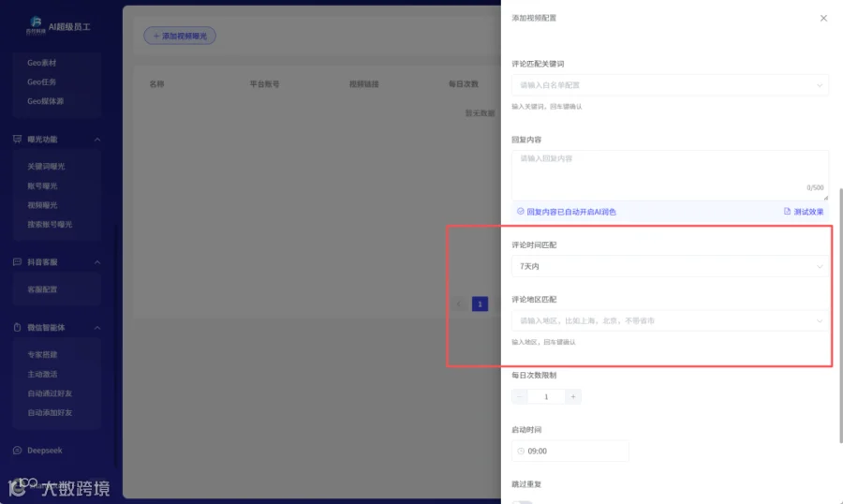Focus the 回复内容 text area
This screenshot has height=504, width=843.
670,175
